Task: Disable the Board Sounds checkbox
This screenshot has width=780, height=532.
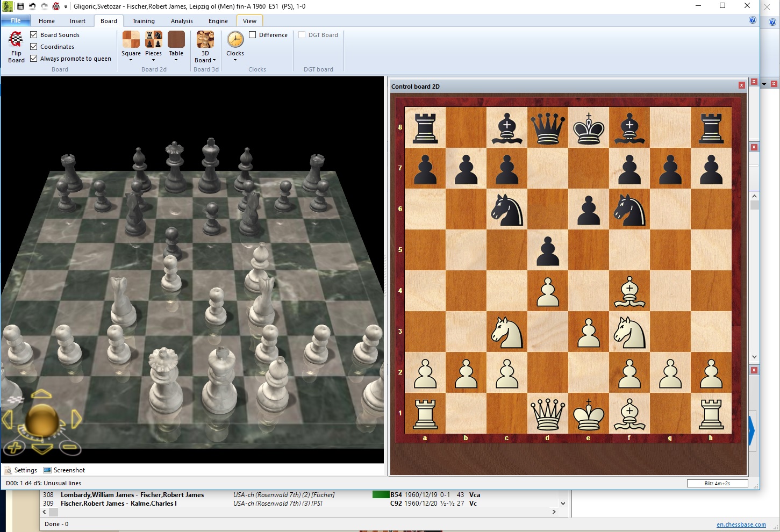Action: 34,34
